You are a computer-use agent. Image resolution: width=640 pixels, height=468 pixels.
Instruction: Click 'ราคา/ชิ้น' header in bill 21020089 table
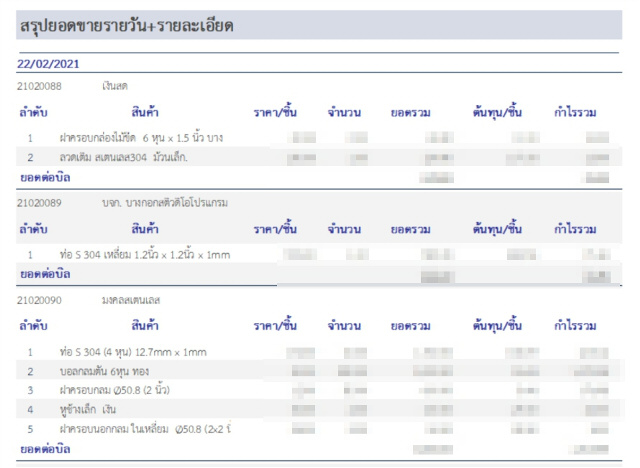[275, 229]
